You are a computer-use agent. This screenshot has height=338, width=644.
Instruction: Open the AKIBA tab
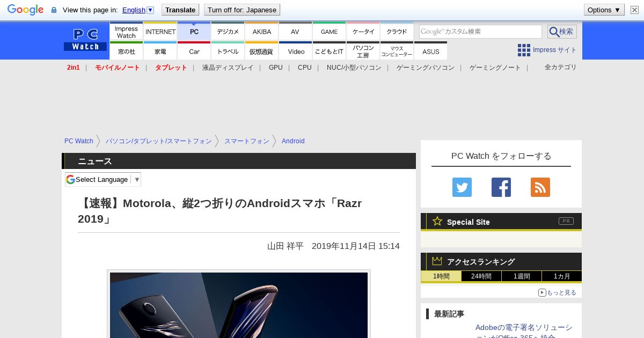262,31
